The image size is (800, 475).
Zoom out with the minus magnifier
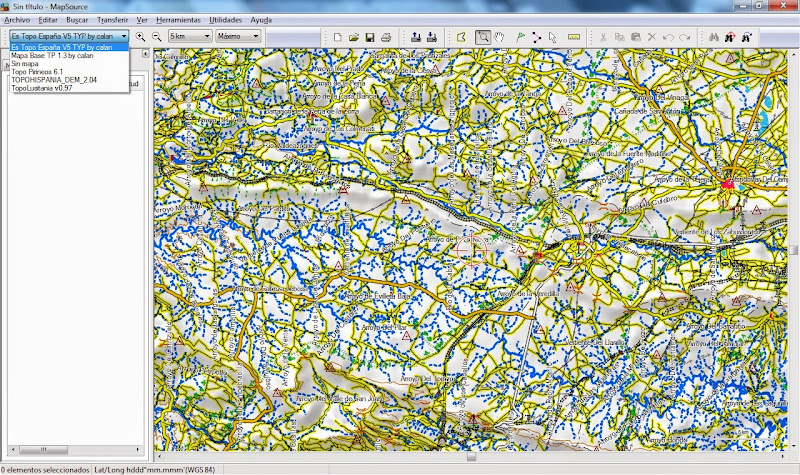coord(157,37)
